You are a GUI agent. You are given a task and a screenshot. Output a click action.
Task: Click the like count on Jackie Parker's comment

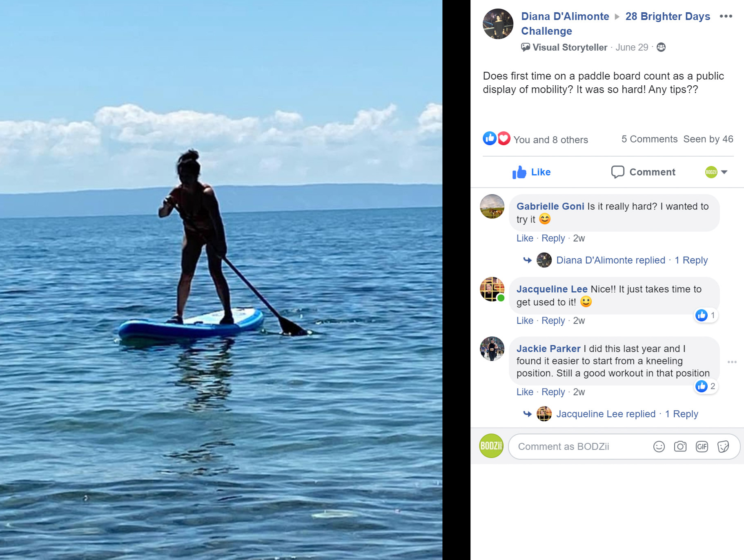click(x=706, y=386)
